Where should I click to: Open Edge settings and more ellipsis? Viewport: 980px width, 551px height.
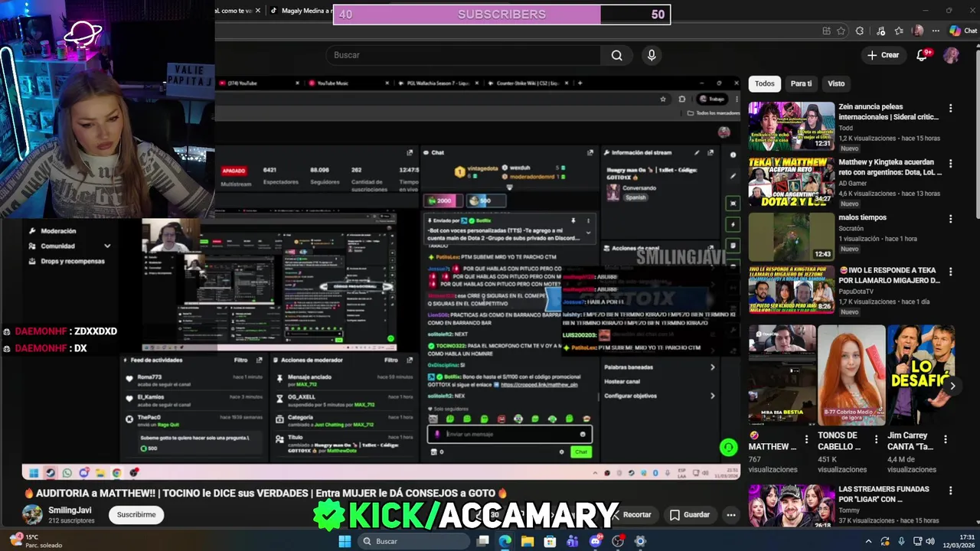(x=936, y=31)
